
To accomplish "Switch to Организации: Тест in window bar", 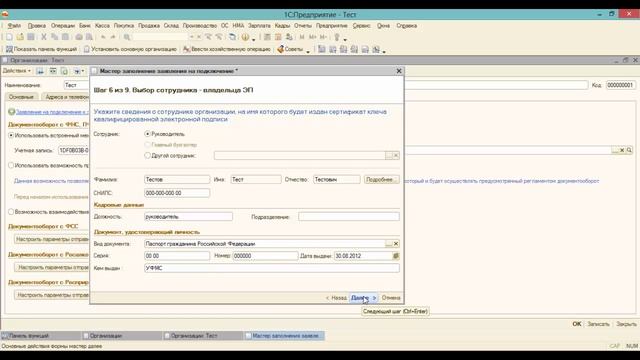I will (x=203, y=336).
